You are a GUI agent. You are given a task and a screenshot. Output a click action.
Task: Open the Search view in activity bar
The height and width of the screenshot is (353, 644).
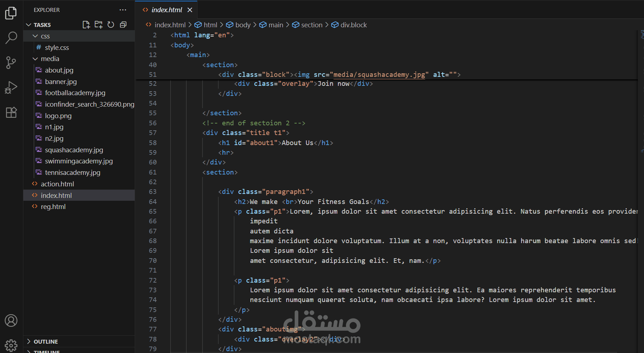coord(11,38)
